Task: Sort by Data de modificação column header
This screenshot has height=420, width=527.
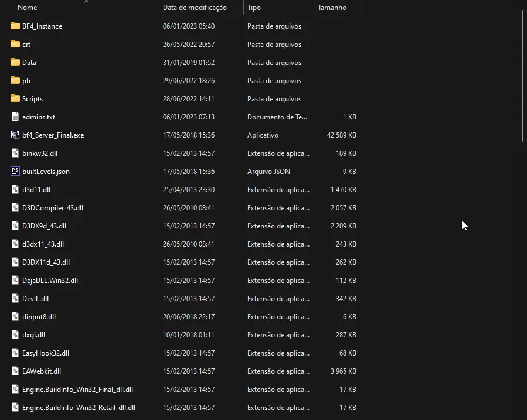Action: pyautogui.click(x=195, y=8)
